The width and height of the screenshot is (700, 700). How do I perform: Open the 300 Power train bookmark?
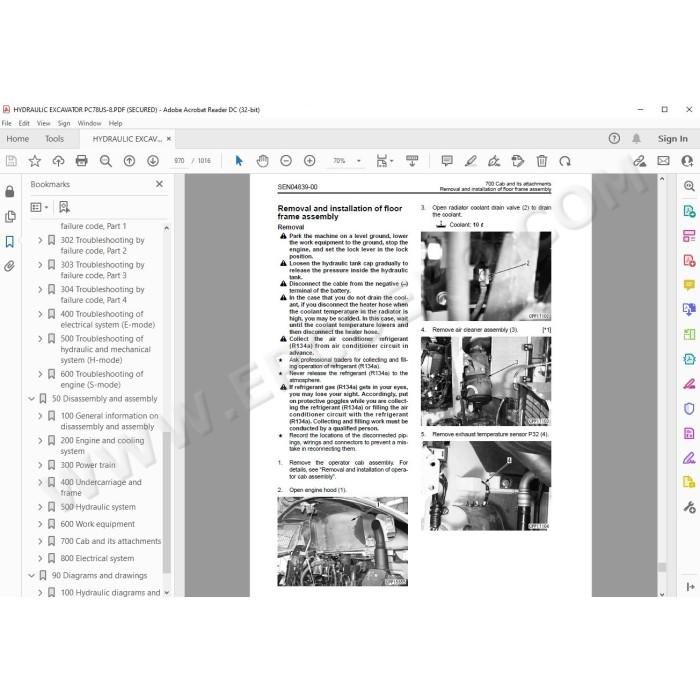[88, 465]
